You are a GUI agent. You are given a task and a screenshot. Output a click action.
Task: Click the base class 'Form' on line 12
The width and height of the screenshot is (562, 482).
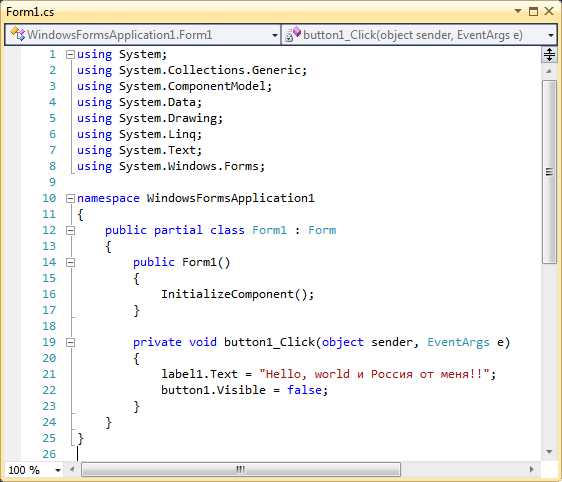[322, 230]
